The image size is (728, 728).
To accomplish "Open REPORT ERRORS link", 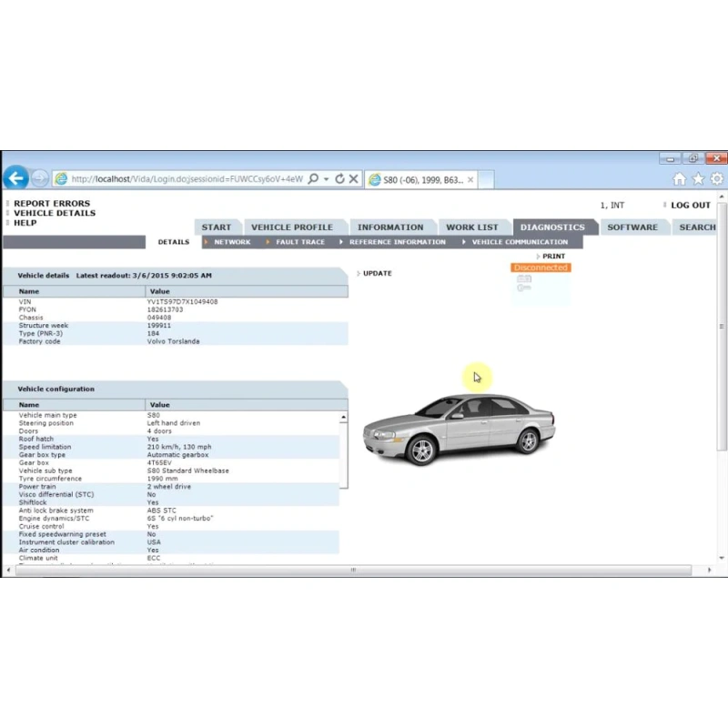I will (52, 203).
